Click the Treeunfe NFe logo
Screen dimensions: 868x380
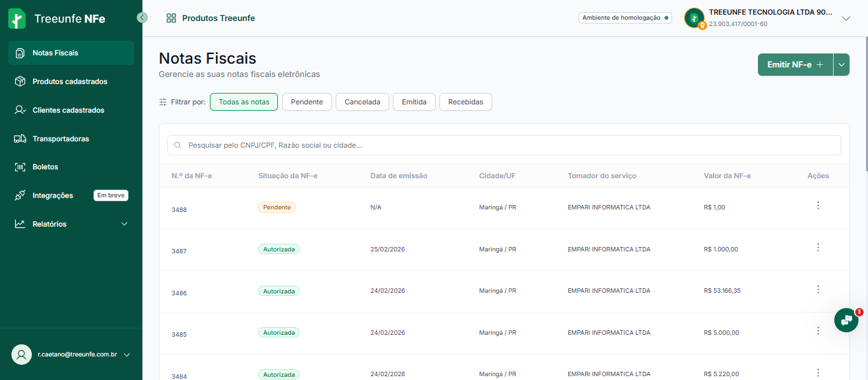pyautogui.click(x=57, y=18)
